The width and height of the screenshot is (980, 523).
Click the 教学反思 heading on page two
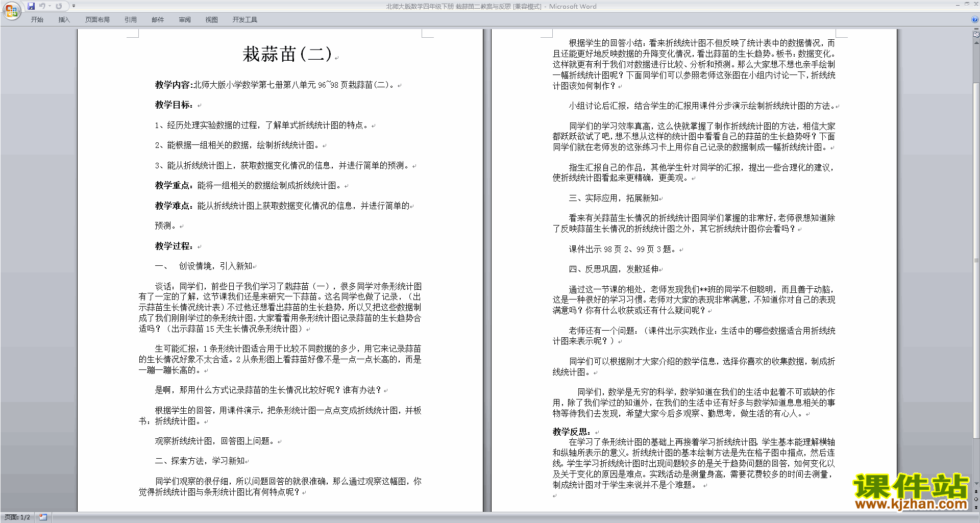[x=572, y=432]
